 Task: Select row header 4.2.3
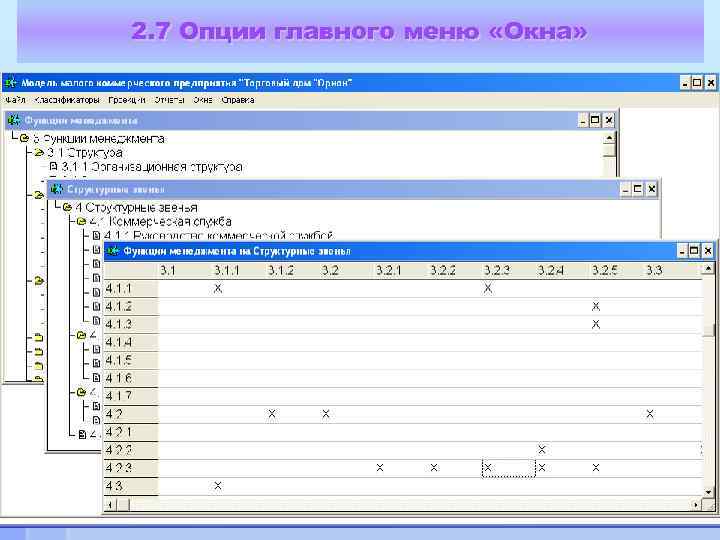131,468
